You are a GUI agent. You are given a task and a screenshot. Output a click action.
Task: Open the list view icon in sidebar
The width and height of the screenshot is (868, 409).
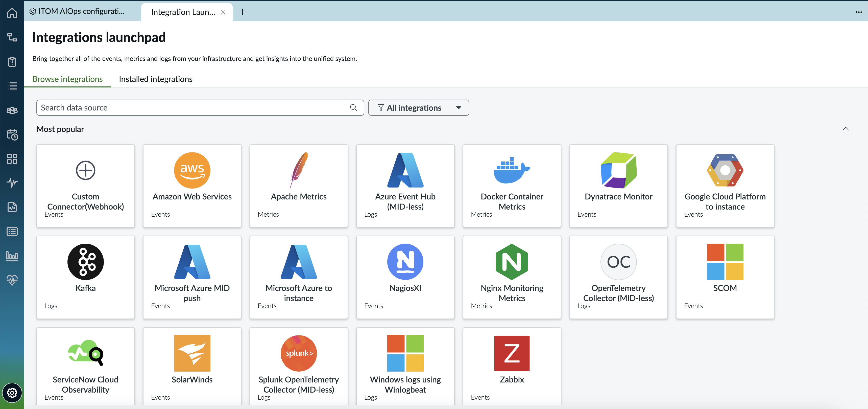coord(12,86)
